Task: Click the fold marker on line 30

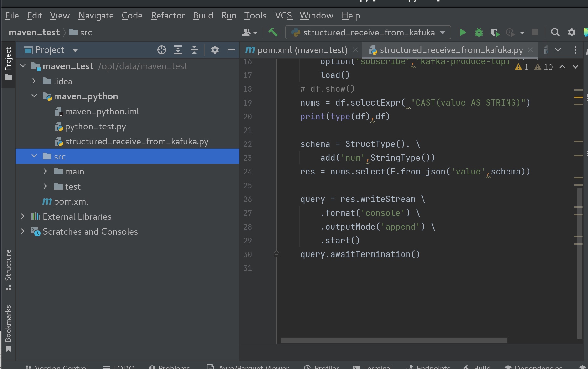Action: (276, 254)
